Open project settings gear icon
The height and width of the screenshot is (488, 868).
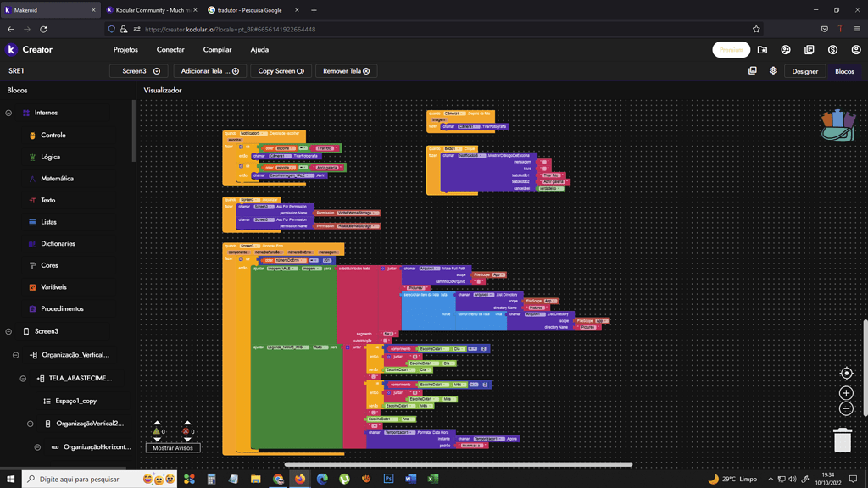tap(773, 71)
